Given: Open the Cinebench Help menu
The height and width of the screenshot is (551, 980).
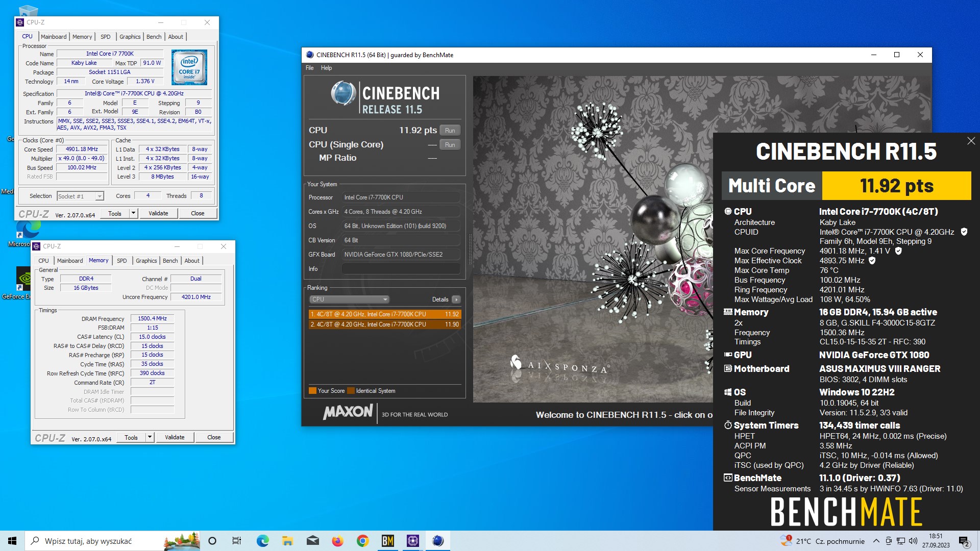Looking at the screenshot, I should pyautogui.click(x=326, y=68).
